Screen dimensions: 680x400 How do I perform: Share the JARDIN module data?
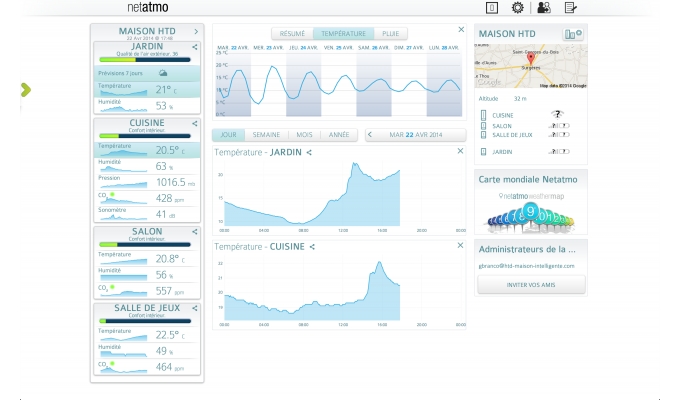coord(194,47)
